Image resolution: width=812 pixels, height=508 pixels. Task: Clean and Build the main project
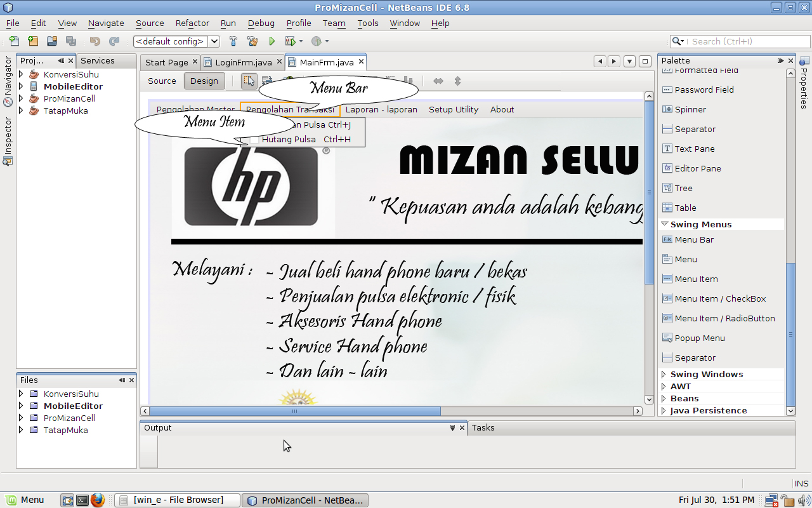pos(252,41)
